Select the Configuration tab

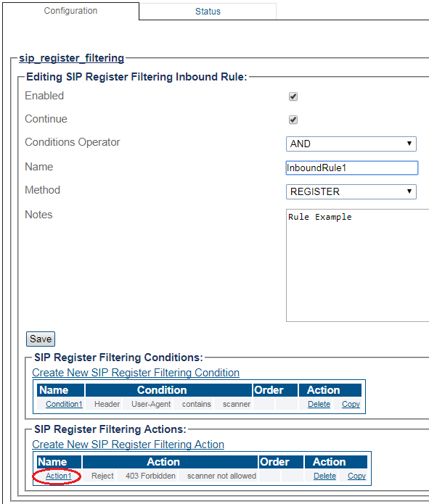coord(70,11)
